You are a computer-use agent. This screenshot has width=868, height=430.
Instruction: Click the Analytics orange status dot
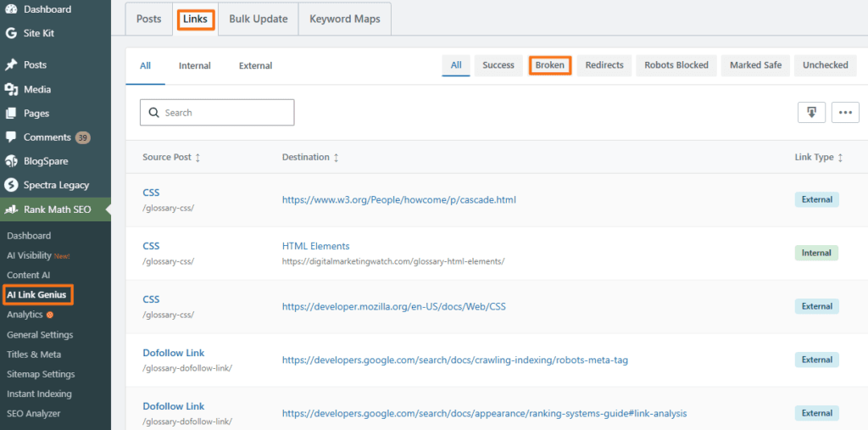(x=50, y=315)
